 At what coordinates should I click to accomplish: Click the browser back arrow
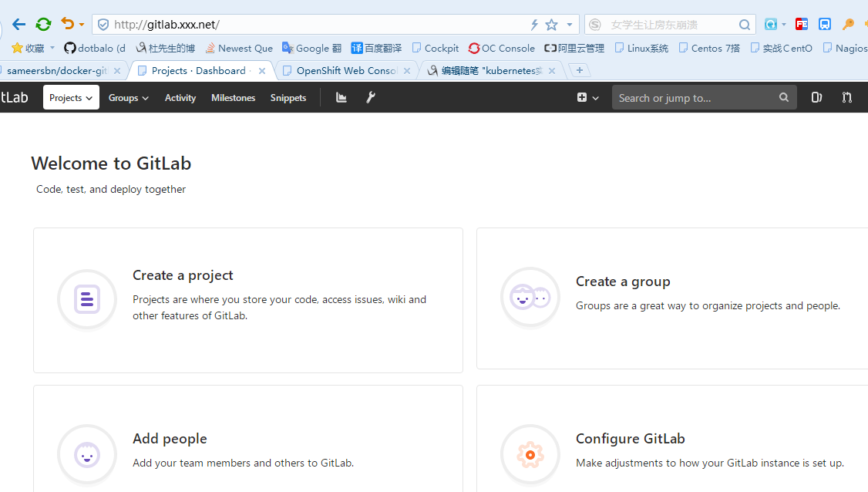pos(19,25)
